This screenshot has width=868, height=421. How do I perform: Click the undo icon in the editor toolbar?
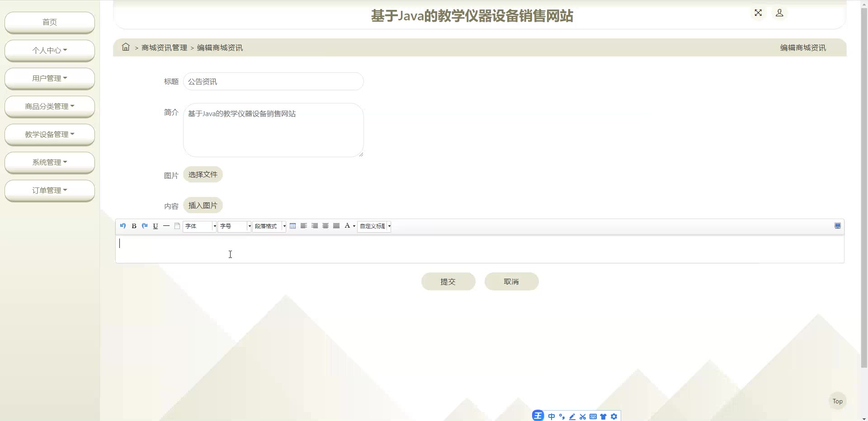tap(123, 226)
